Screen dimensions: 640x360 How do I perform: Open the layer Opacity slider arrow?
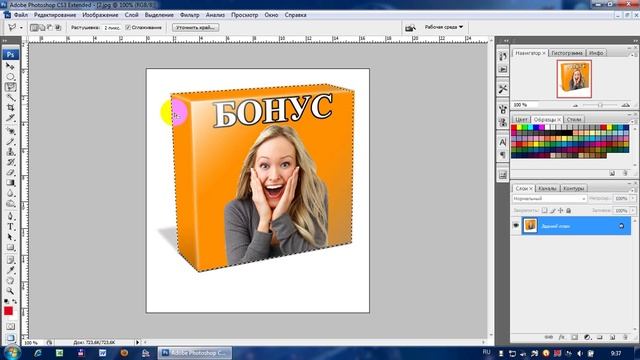(633, 198)
